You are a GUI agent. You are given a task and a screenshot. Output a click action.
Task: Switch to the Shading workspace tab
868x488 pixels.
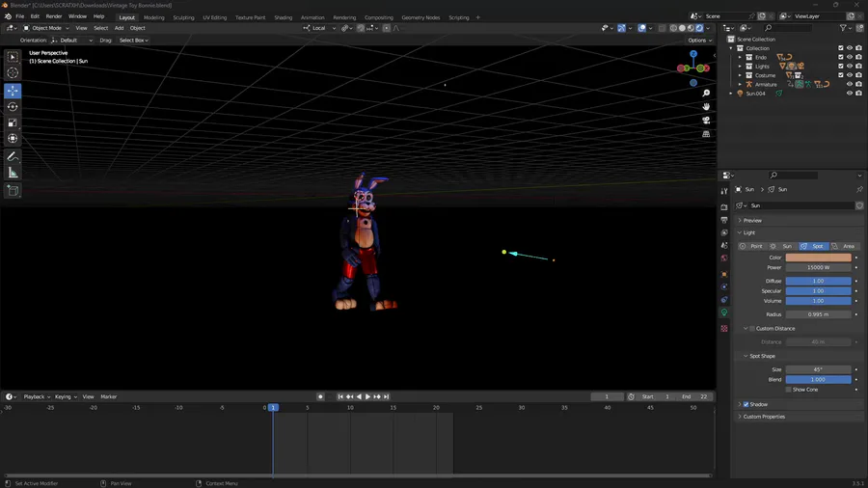pos(283,17)
